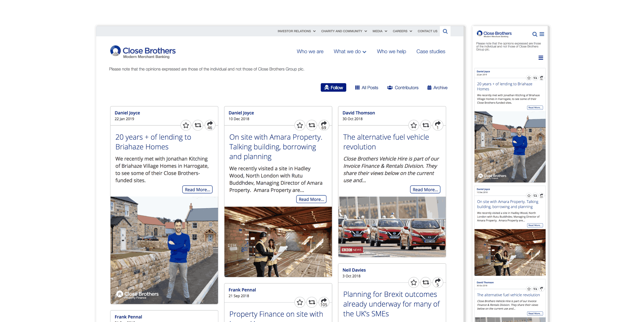
Task: Star Neil Davies' Brexit post
Action: tap(414, 283)
